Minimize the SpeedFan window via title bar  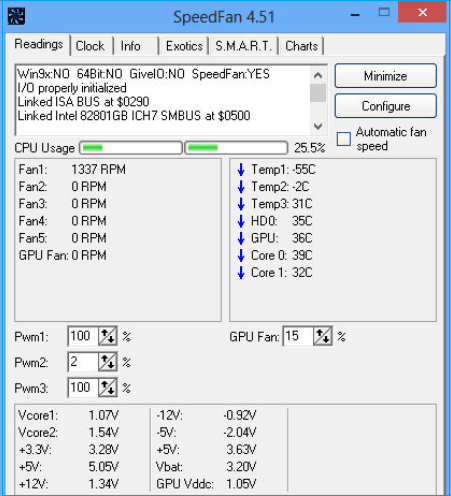[x=355, y=15]
